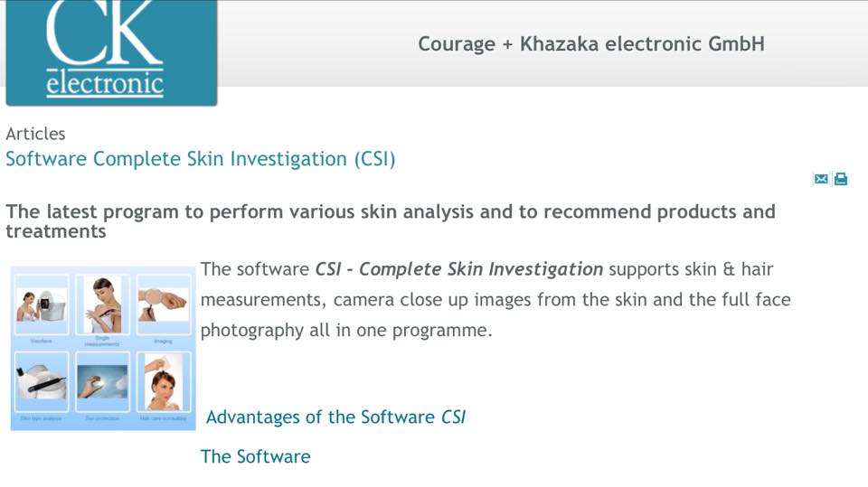Open the Visioface face-scanner photo
Image resolution: width=868 pixels, height=487 pixels.
coord(42,305)
